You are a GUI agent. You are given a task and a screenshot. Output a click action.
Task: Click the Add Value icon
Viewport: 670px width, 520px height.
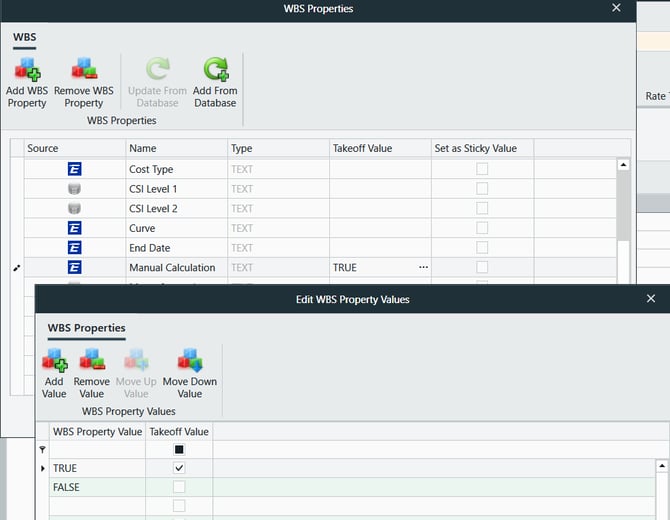pyautogui.click(x=54, y=360)
